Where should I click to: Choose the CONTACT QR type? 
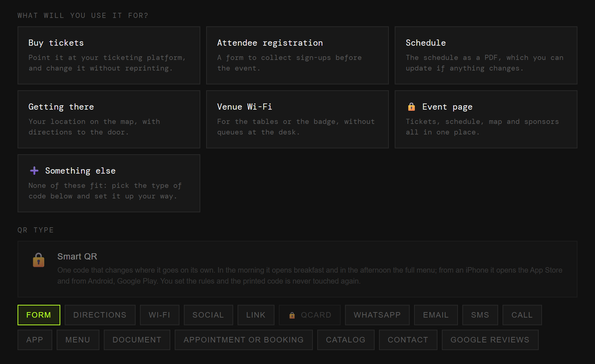point(408,340)
